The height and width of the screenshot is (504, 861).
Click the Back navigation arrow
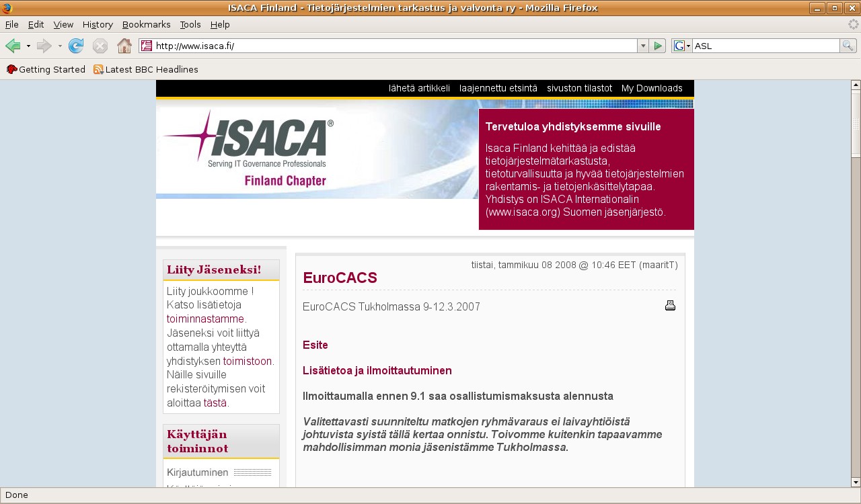click(13, 46)
